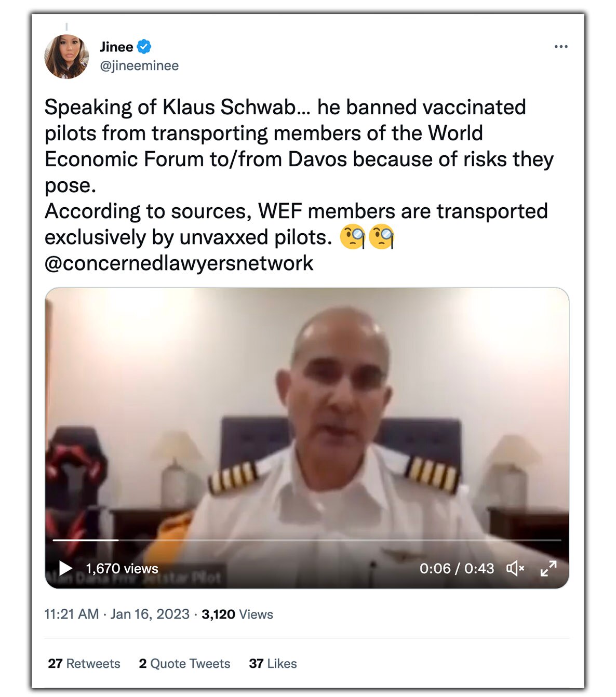Open the @jineeminee handle link
Image resolution: width=616 pixels, height=697 pixels.
(x=139, y=66)
